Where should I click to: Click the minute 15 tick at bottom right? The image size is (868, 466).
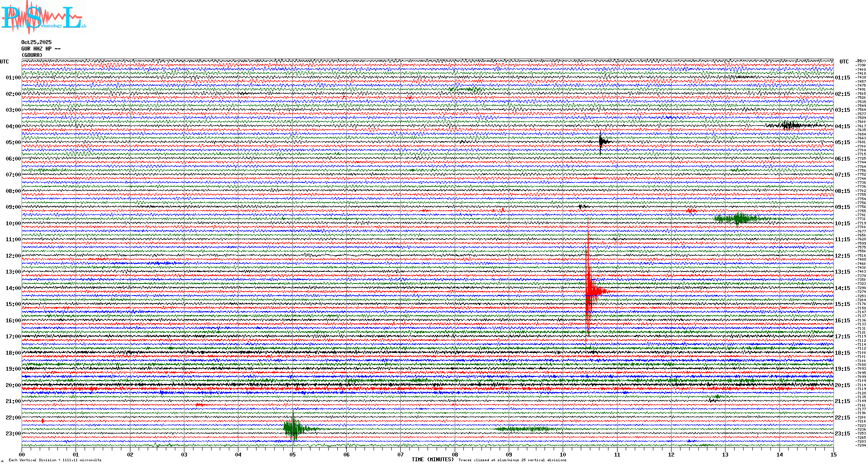[833, 454]
